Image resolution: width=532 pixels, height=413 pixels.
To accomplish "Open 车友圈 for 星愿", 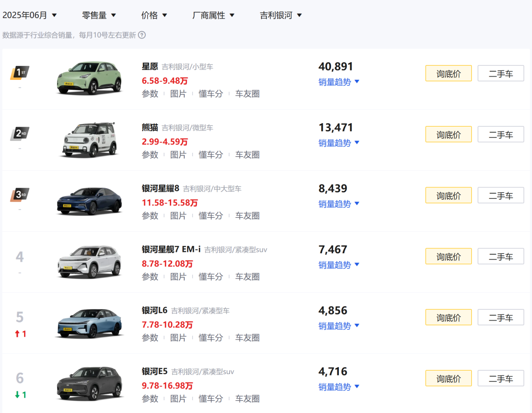I will [x=247, y=94].
